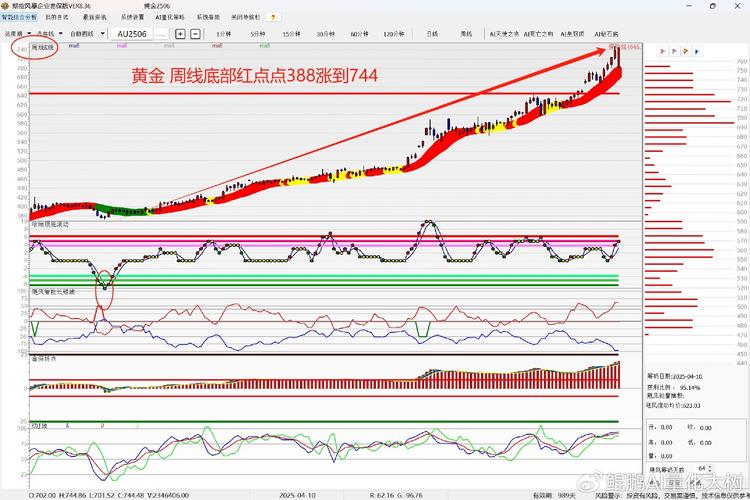This screenshot has height=500, width=750.
Task: Click the AI天使之吻 indicator button
Action: pos(504,34)
